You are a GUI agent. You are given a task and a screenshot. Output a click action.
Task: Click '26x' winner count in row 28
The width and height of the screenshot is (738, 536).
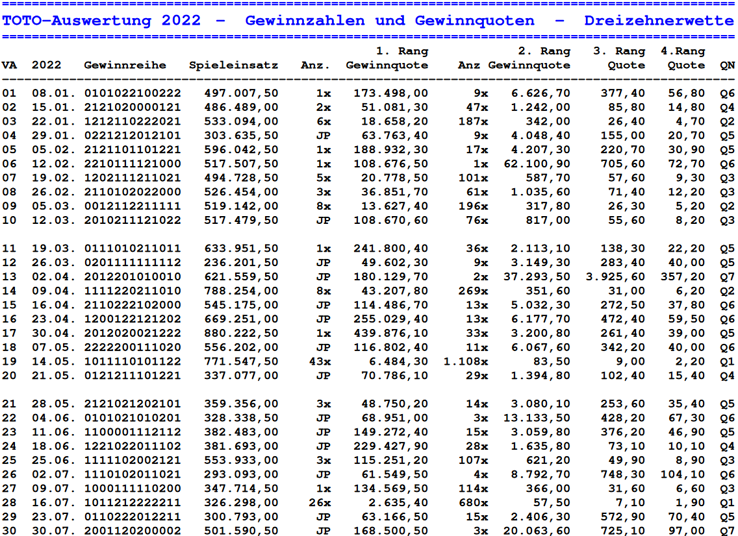[x=320, y=503]
